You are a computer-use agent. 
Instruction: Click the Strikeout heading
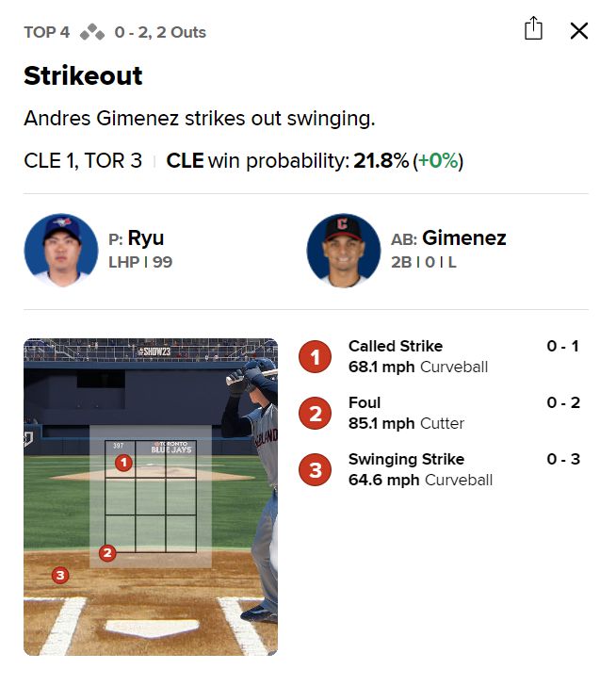coord(83,76)
